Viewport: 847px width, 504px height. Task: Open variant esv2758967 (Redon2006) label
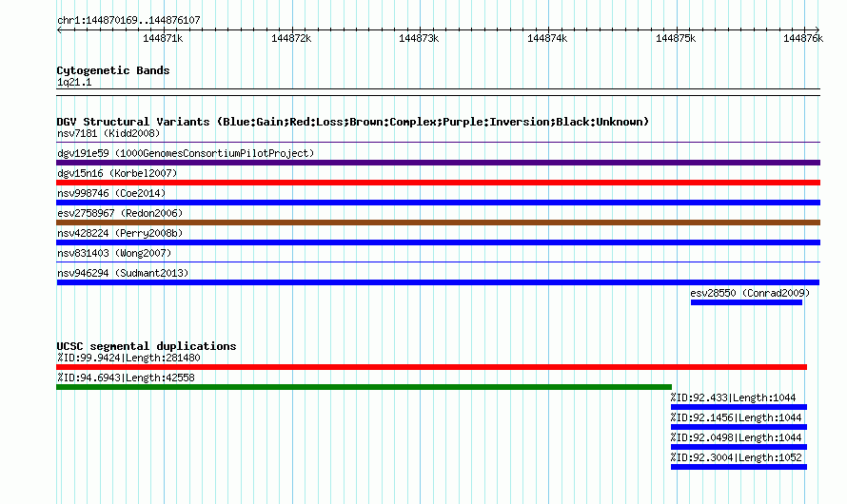pos(120,213)
